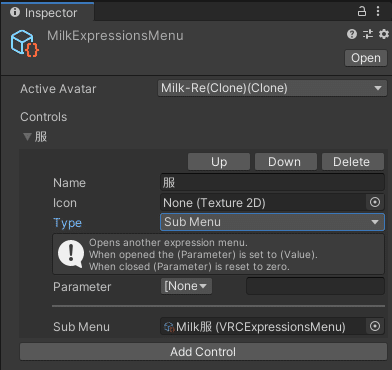The width and height of the screenshot is (392, 370).
Task: Move the control Down
Action: (284, 162)
